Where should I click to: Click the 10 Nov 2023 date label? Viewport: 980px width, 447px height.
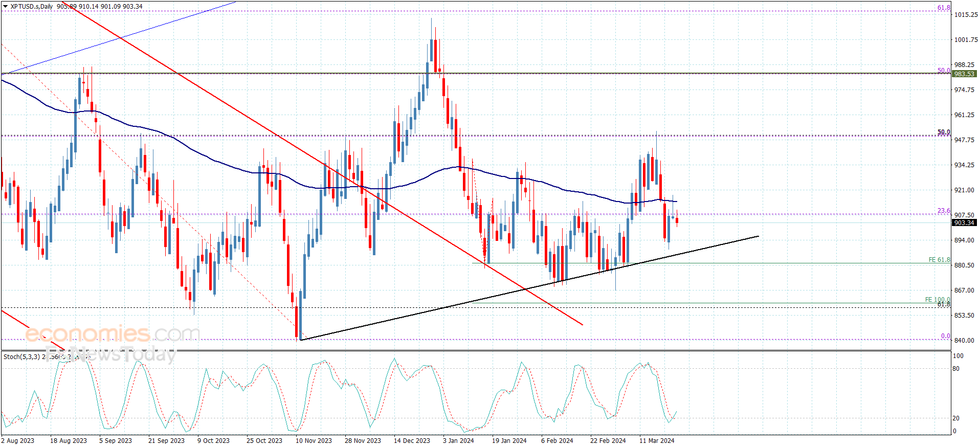[x=314, y=441]
